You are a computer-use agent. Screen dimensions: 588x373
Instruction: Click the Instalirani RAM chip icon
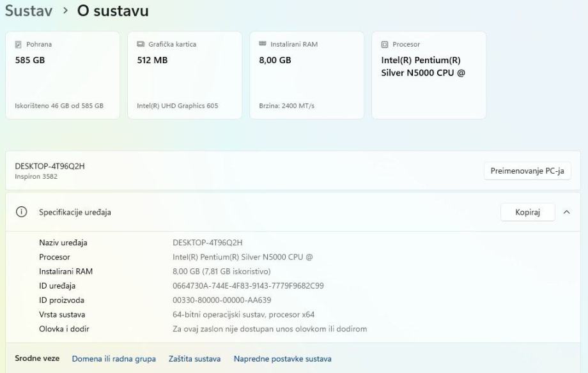(262, 44)
